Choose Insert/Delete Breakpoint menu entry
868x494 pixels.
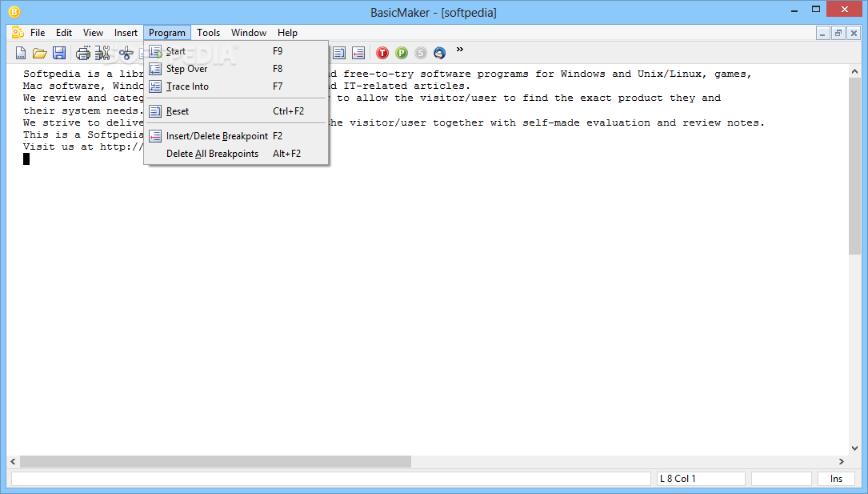(236, 135)
